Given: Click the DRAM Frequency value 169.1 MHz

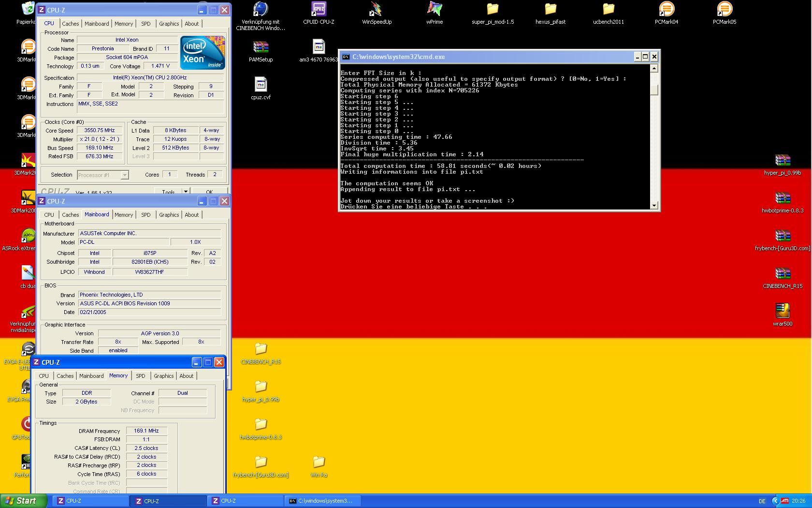Looking at the screenshot, I should pos(146,431).
